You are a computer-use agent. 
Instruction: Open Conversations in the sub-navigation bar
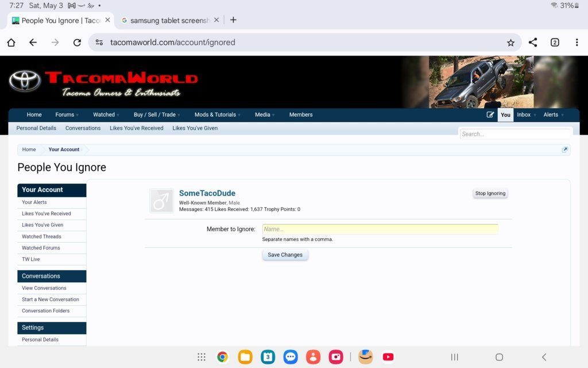click(x=83, y=128)
